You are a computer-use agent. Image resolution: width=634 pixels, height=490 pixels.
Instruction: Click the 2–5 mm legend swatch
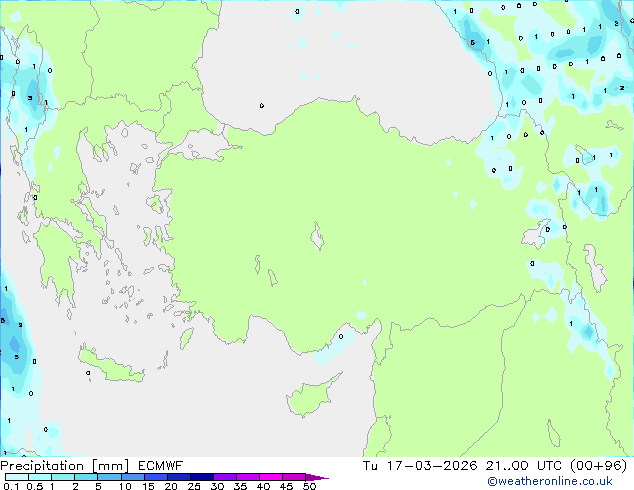click(86, 477)
